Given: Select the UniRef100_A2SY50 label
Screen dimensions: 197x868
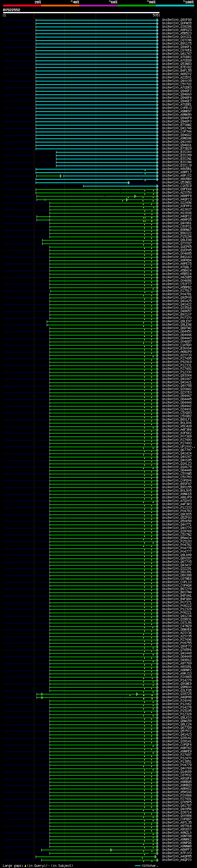Looking at the screenshot, I should click(176, 192).
